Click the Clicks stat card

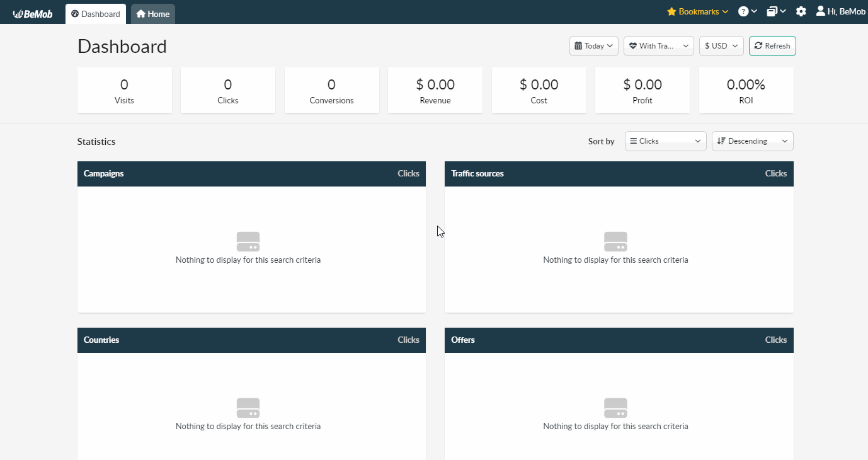(228, 91)
